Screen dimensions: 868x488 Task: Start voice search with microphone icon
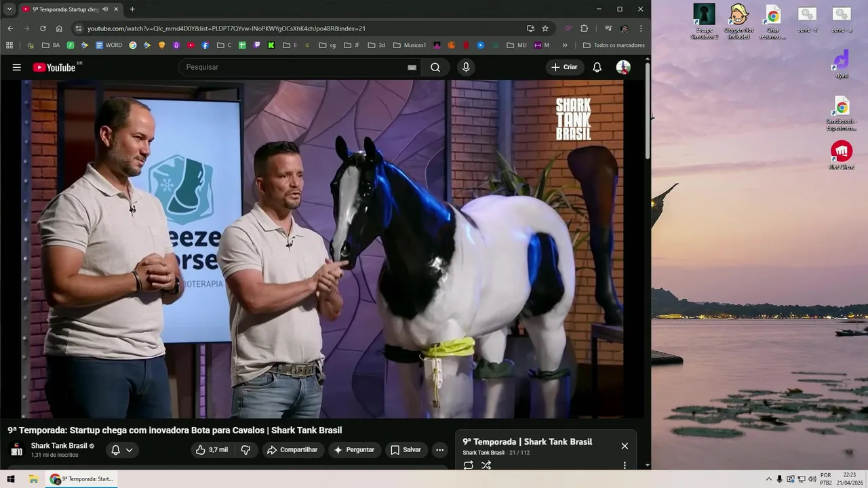(466, 67)
